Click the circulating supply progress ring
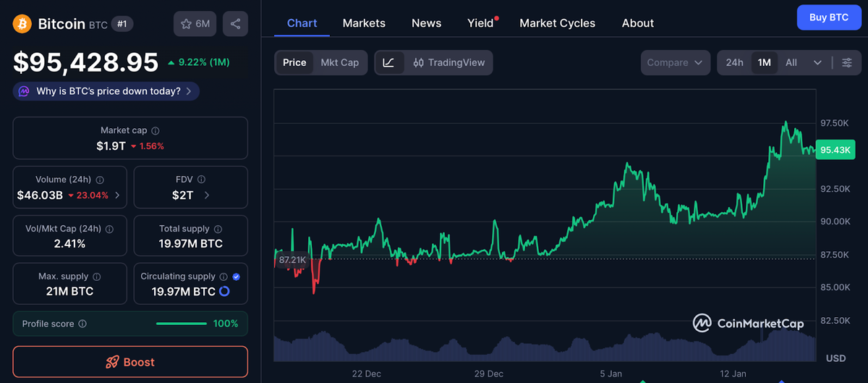Image resolution: width=868 pixels, height=383 pixels. (x=224, y=292)
